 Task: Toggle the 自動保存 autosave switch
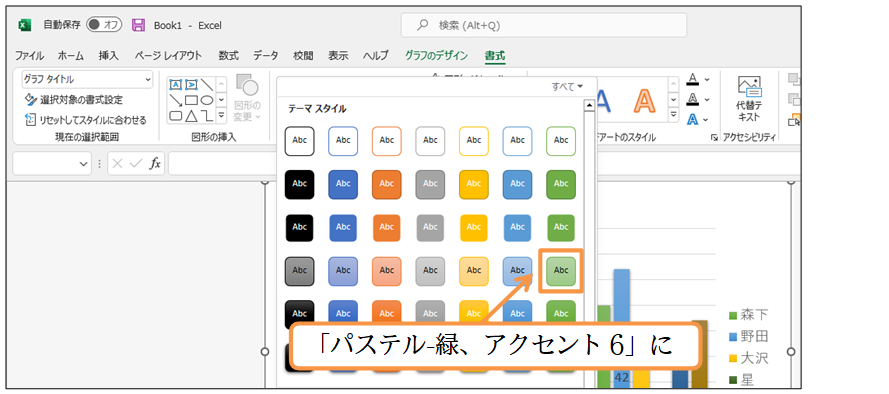point(104,25)
